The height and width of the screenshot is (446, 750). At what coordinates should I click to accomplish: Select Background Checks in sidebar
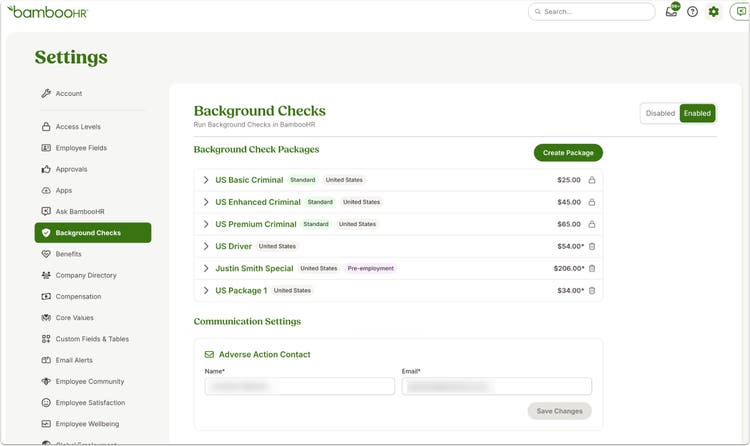(93, 233)
